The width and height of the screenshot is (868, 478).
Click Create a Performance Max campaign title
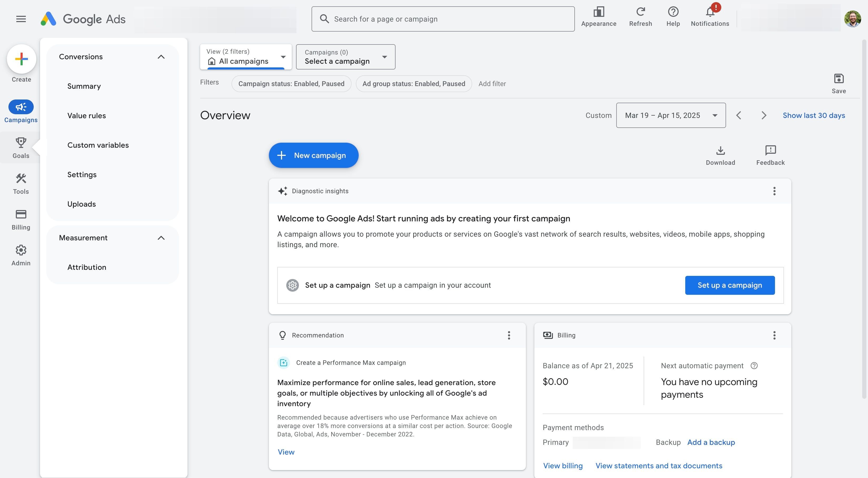[351, 362]
